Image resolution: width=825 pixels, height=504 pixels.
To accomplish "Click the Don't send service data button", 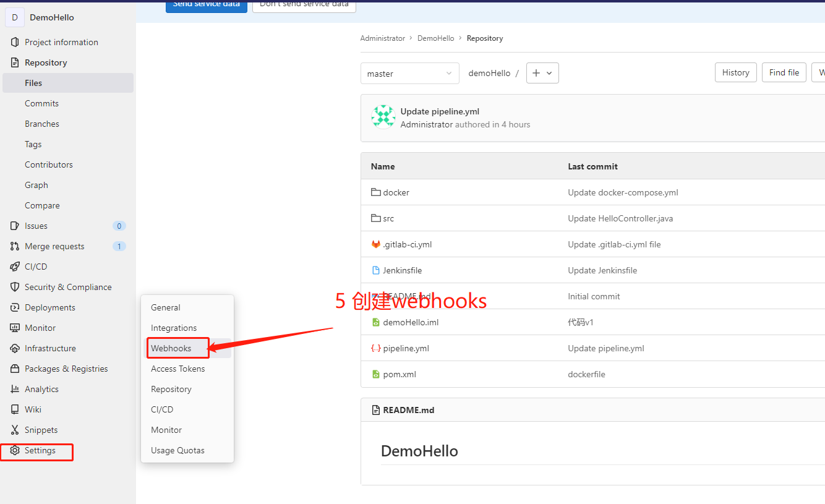I will coord(304,5).
